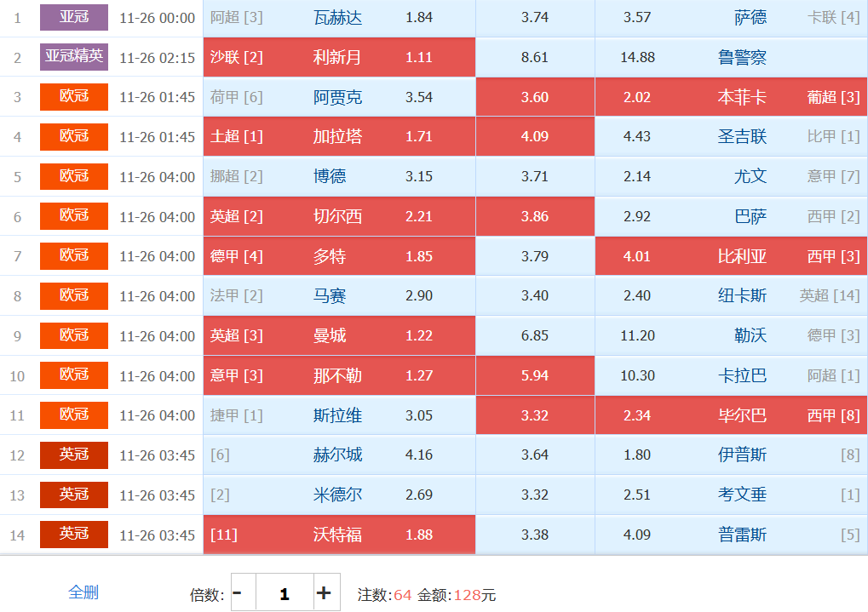Click the 倍数 multiplier input field

point(284,592)
